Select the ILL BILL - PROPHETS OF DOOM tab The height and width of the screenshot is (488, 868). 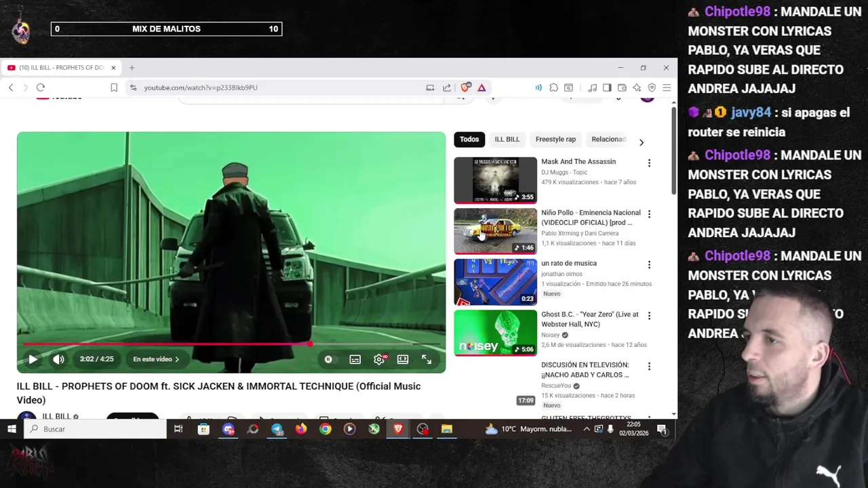[x=61, y=68]
